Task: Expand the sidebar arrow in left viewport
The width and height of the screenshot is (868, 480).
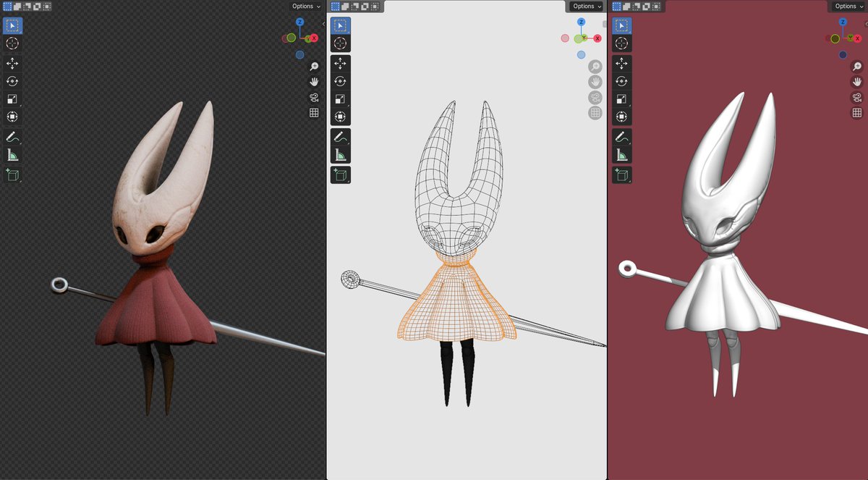Action: pyautogui.click(x=323, y=24)
